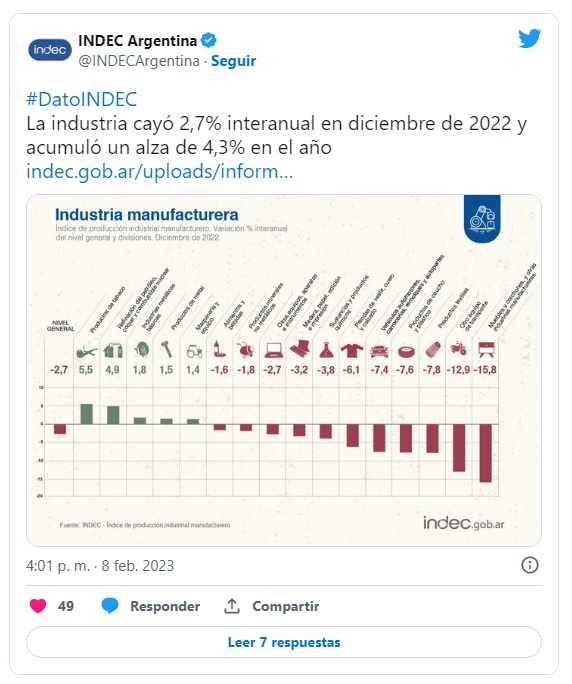Click the Responder label
Viewport: 572px width, 684px height.
[x=165, y=606]
